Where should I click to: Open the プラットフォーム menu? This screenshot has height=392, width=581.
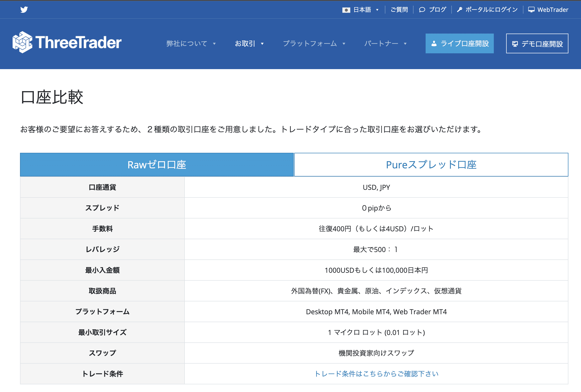tap(310, 43)
